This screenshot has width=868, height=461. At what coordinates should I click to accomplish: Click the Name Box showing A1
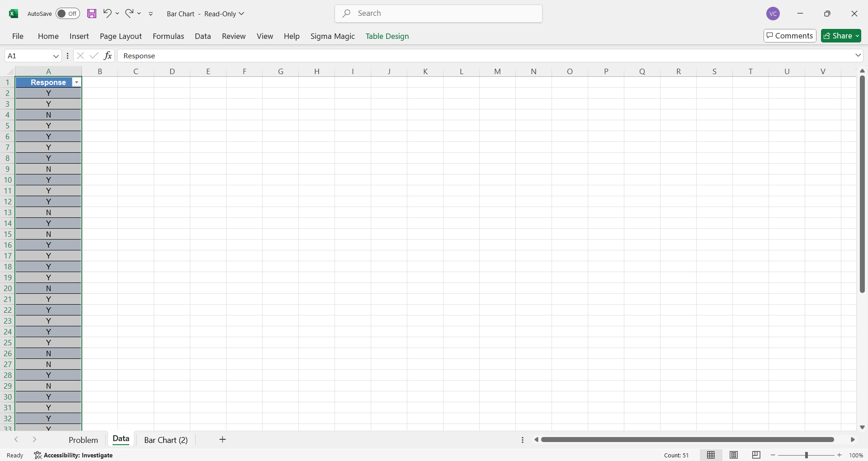[x=28, y=56]
